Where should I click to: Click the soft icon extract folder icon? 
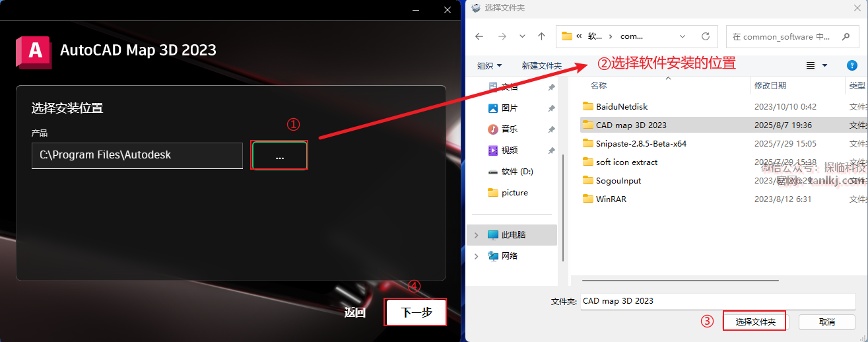[x=588, y=162]
